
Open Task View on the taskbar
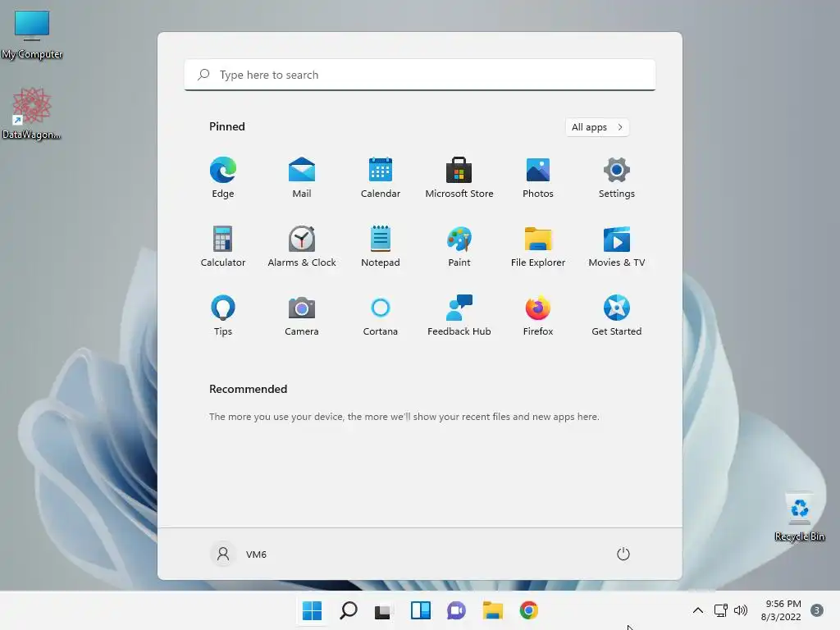(x=384, y=610)
